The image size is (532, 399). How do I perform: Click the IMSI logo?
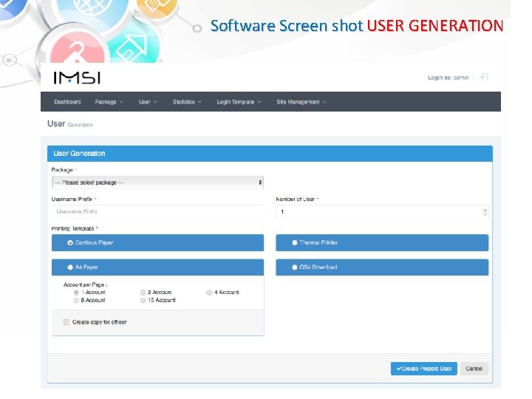[x=77, y=78]
